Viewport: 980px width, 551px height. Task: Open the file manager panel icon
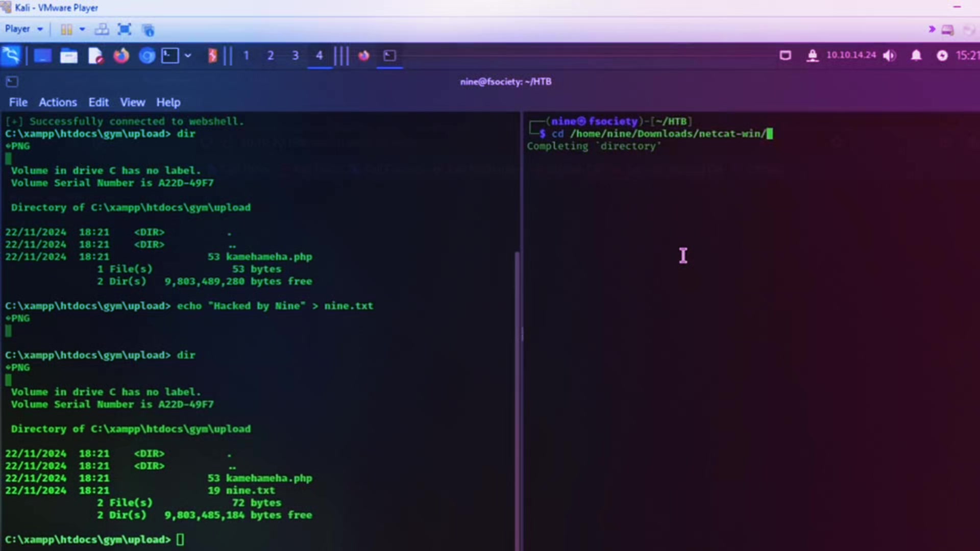(x=68, y=56)
